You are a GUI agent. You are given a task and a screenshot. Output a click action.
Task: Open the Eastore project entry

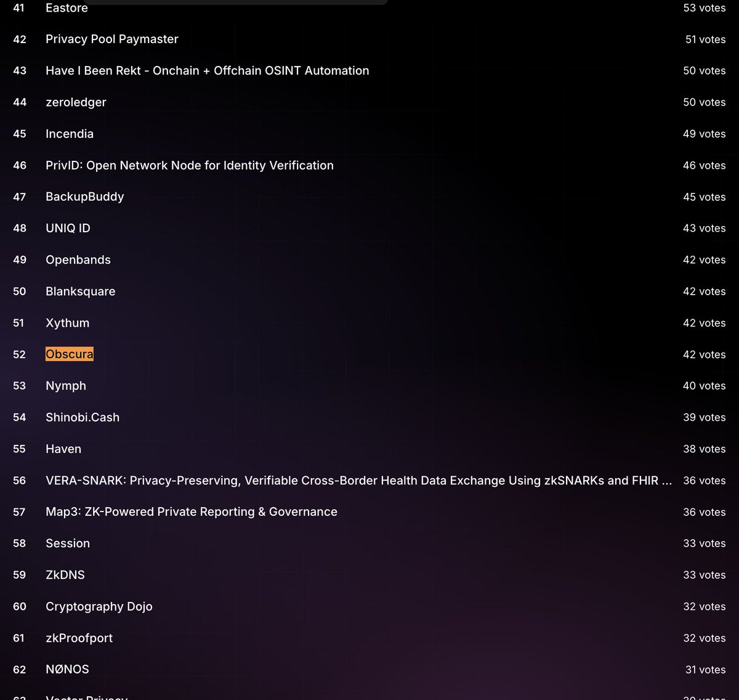67,8
